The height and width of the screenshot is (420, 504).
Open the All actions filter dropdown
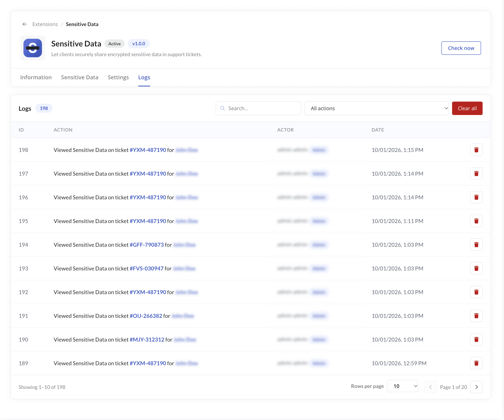pyautogui.click(x=376, y=108)
